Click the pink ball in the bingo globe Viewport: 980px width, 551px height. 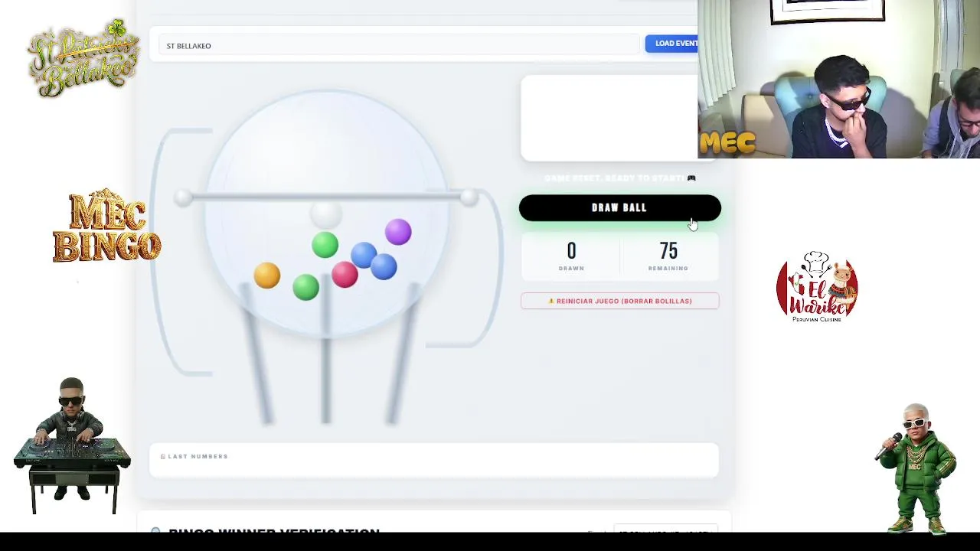345,275
